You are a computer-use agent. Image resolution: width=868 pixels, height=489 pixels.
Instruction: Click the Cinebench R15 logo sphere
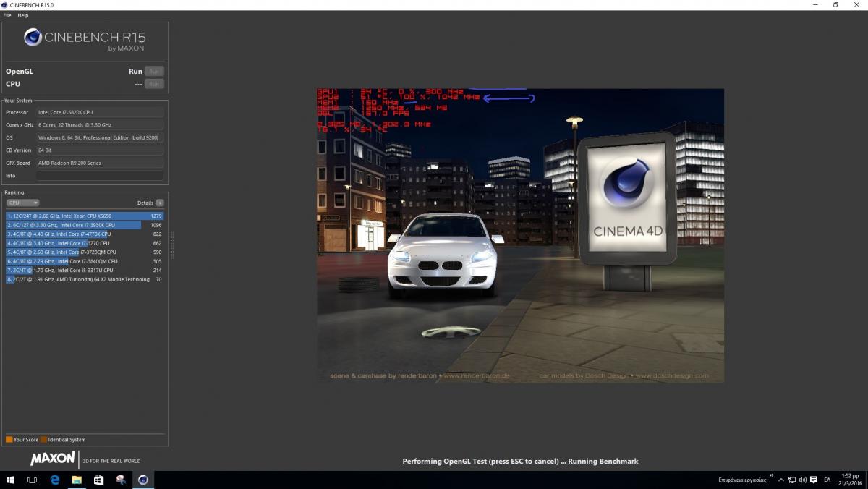pyautogui.click(x=33, y=38)
